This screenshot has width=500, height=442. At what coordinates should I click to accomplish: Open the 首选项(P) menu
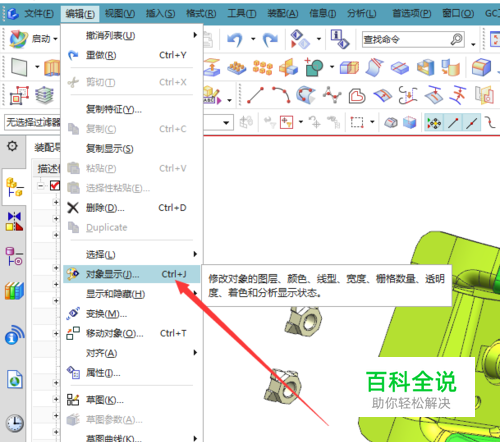(x=412, y=14)
